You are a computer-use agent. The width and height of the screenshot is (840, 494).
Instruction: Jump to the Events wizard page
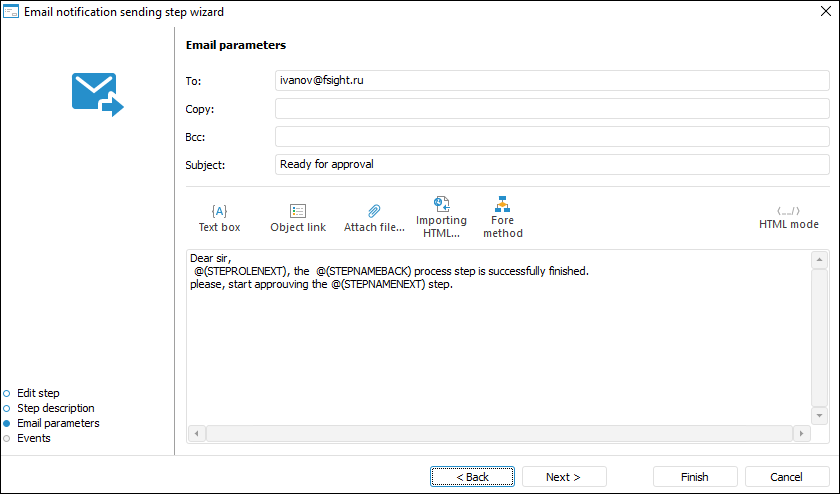coord(33,438)
